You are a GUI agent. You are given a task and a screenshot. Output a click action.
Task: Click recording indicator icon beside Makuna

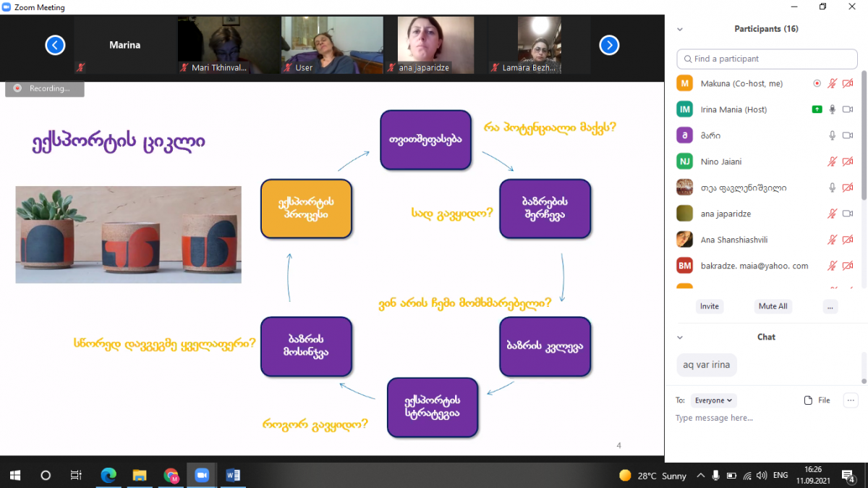coord(817,83)
